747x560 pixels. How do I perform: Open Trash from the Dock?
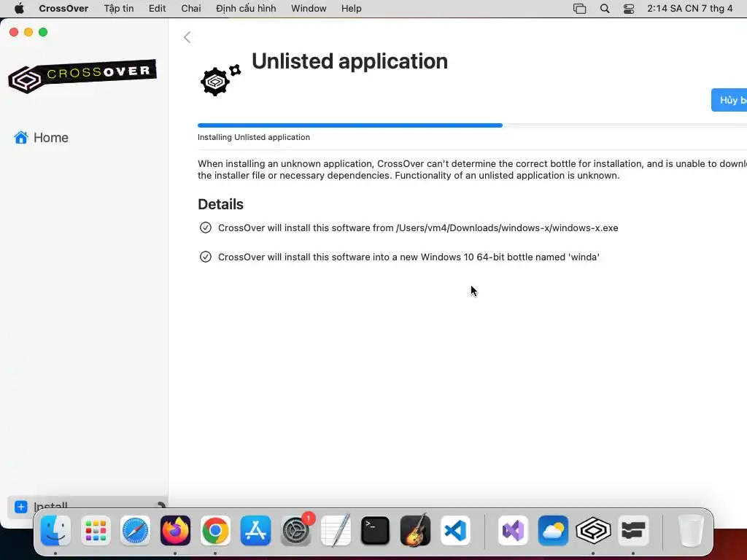[x=690, y=530]
